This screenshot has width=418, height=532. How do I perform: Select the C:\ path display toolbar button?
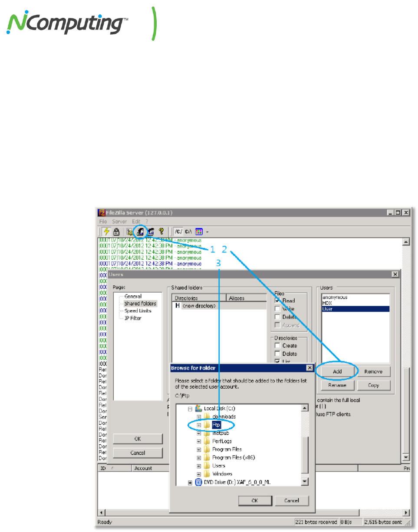coord(188,232)
